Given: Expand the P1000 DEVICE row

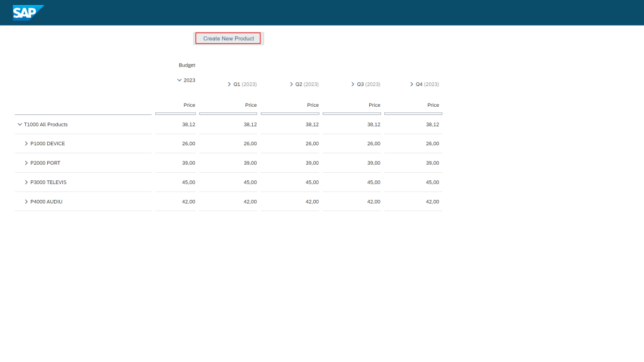Looking at the screenshot, I should [26, 144].
